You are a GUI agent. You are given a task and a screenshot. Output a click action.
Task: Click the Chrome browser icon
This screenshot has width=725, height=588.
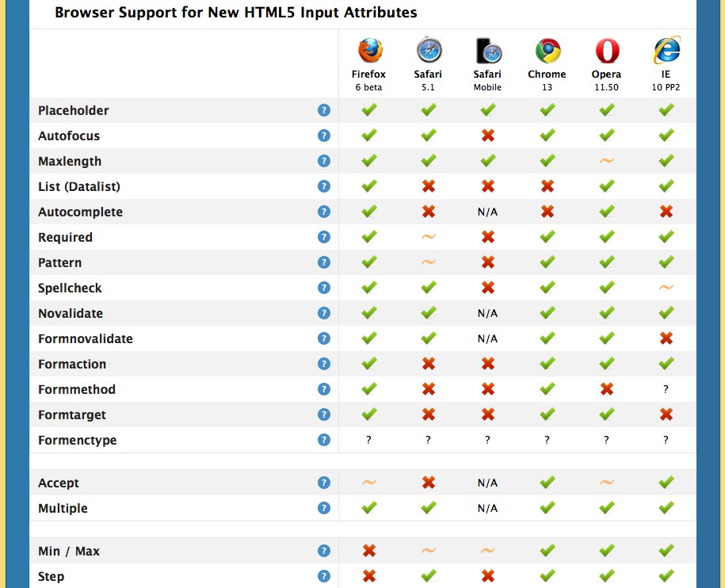point(548,51)
